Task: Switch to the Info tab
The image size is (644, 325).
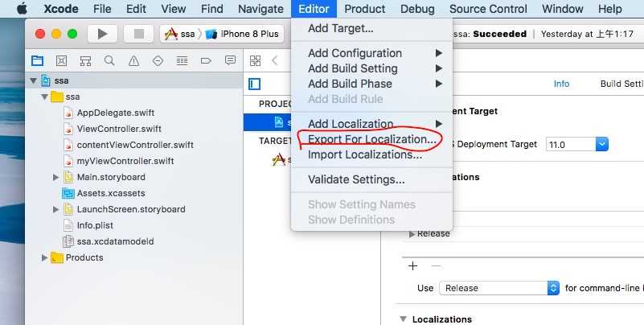Action: tap(561, 84)
